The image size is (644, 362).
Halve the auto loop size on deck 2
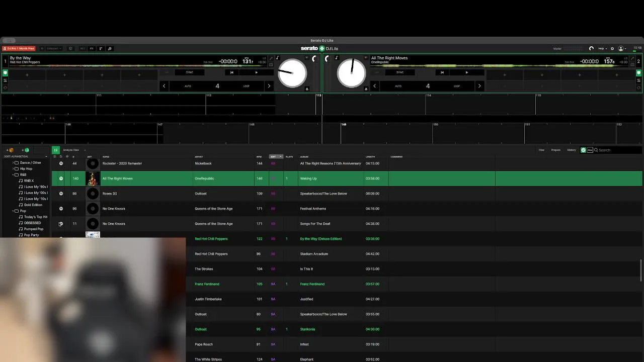tap(374, 86)
